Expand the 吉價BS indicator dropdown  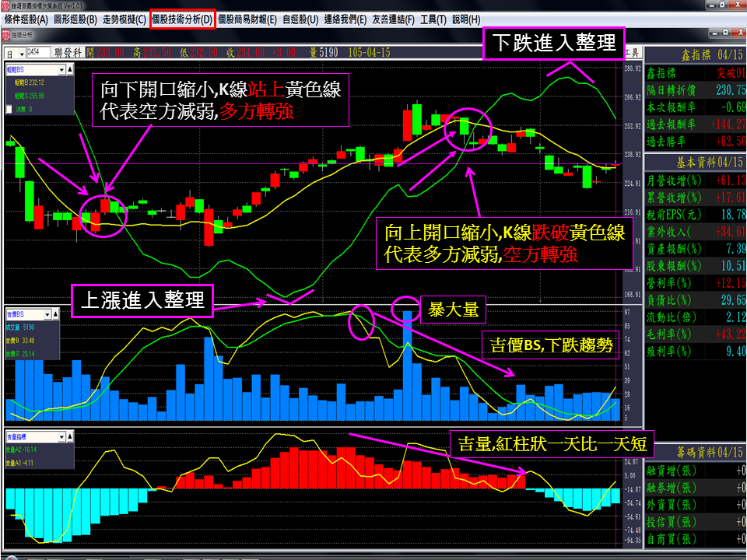pos(47,315)
